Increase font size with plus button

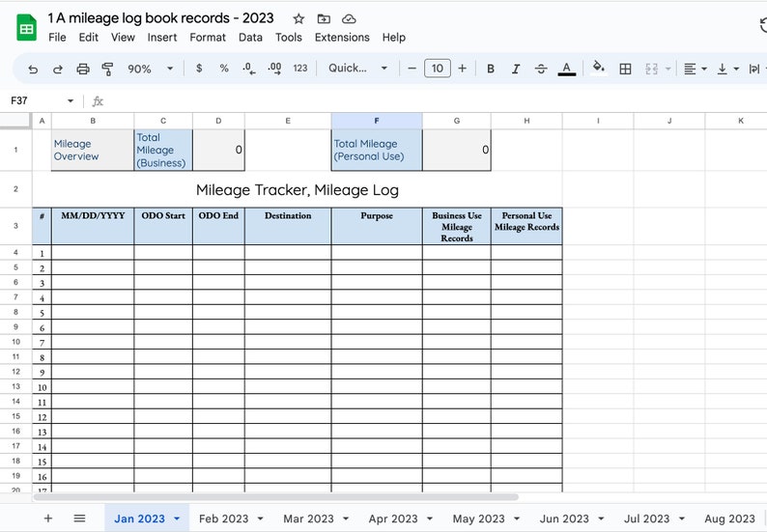pos(463,69)
